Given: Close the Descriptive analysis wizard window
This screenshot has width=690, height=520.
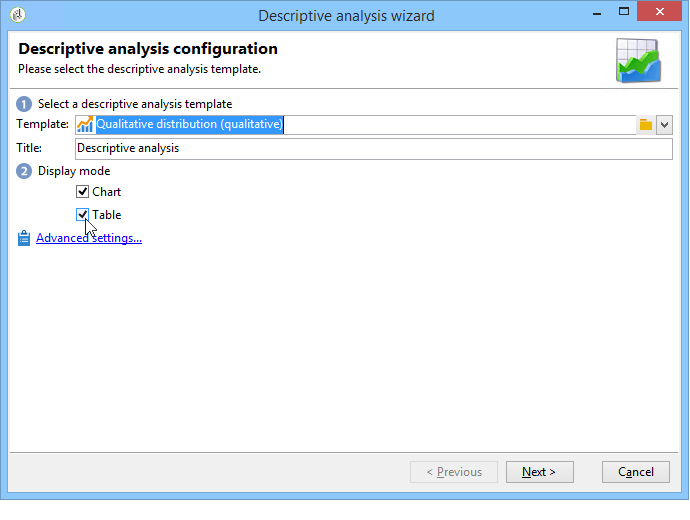Looking at the screenshot, I should coord(659,11).
